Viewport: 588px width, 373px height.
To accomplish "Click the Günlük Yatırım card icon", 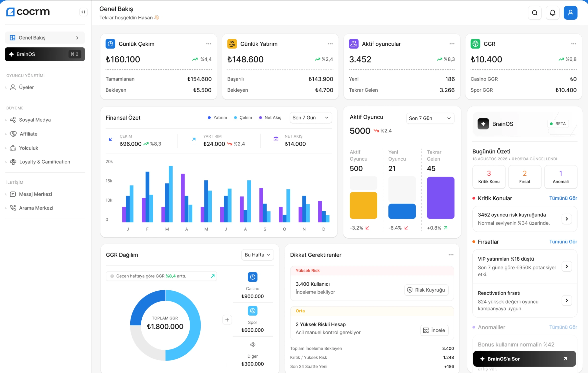I will [x=232, y=44].
